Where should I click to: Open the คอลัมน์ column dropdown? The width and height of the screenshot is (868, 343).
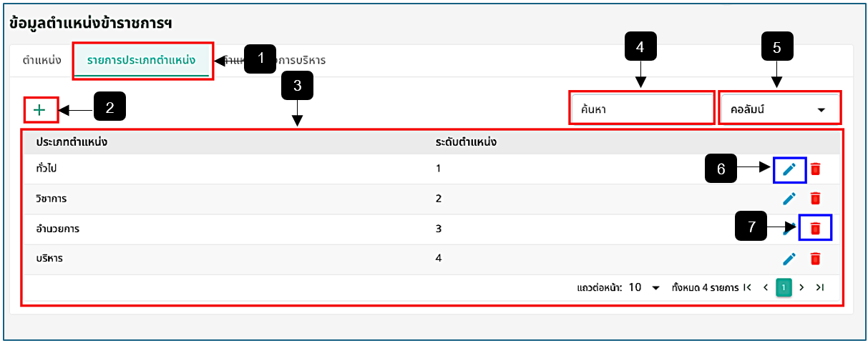pyautogui.click(x=779, y=110)
